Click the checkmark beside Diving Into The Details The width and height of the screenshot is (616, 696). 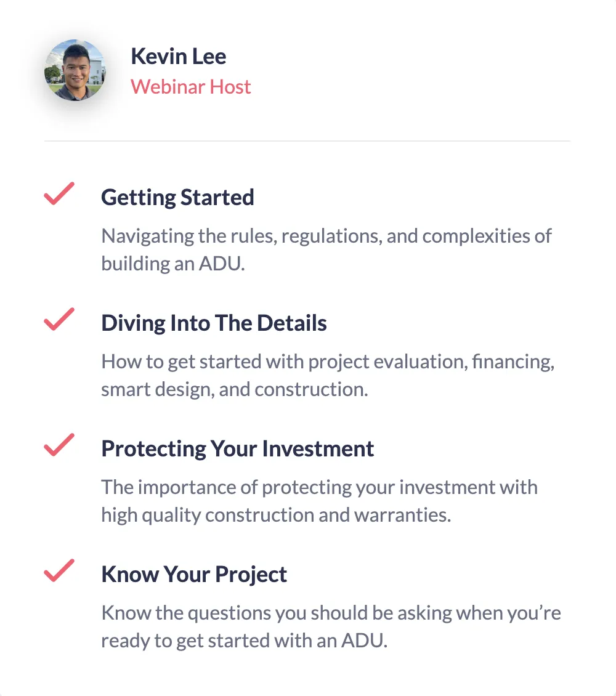(59, 319)
